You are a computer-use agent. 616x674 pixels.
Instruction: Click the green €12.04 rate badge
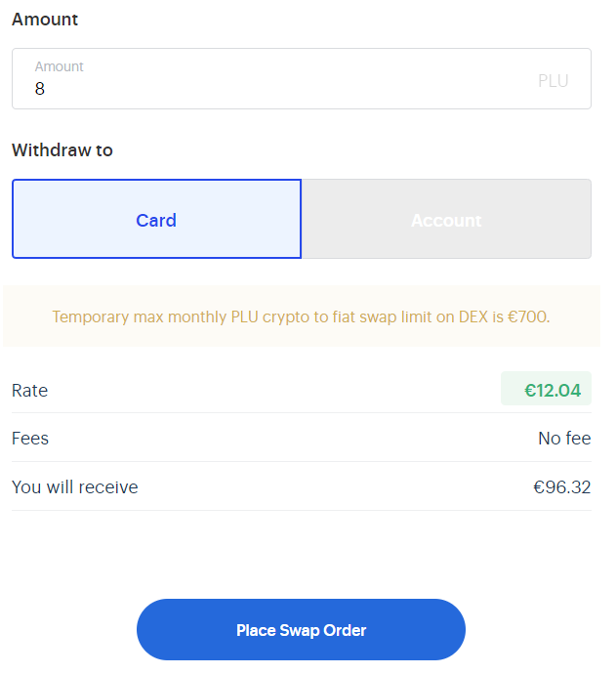click(x=547, y=390)
